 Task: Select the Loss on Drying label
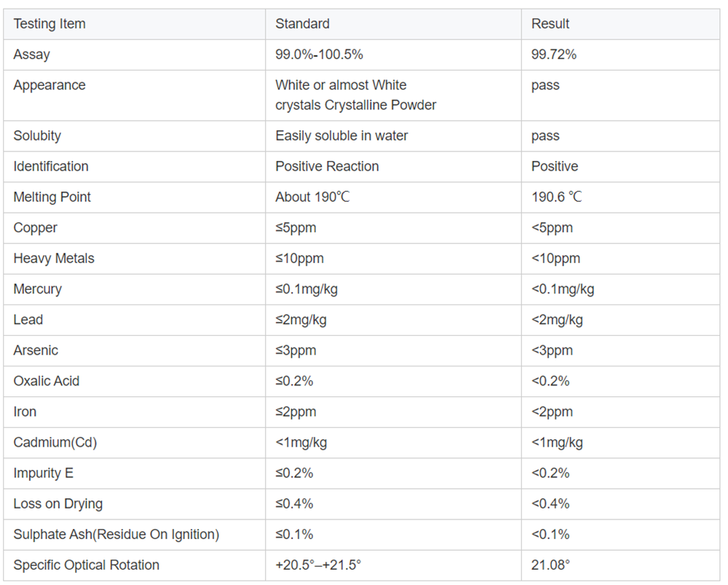coord(58,503)
